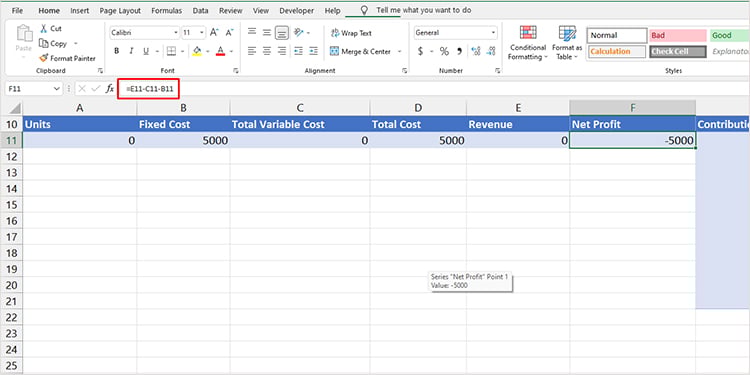
Task: Apply the Borders button
Action: [x=171, y=51]
